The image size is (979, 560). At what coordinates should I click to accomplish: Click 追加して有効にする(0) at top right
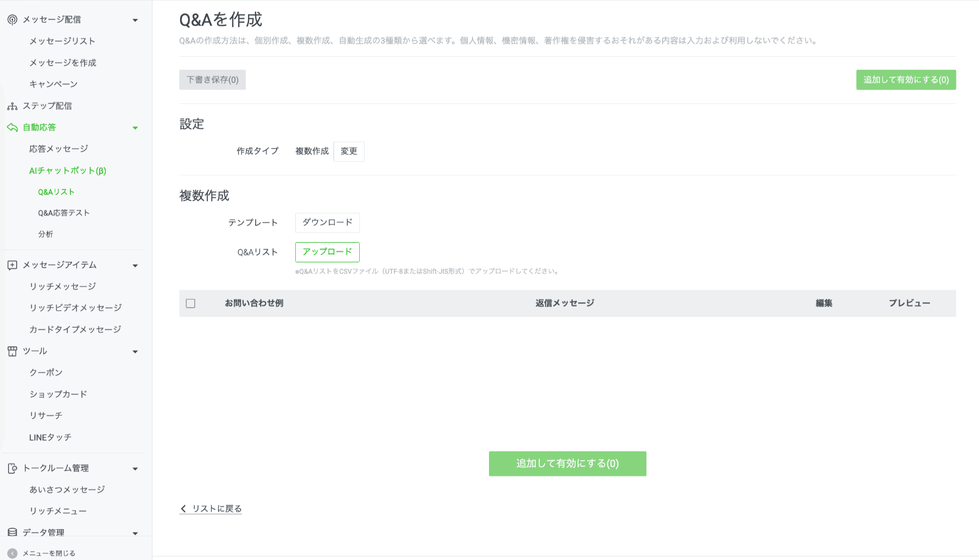906,79
